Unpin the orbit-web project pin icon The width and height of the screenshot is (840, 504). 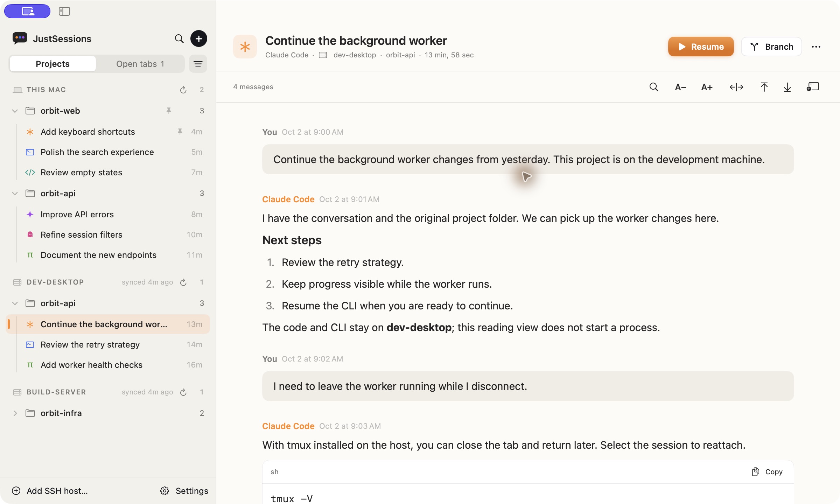(x=169, y=111)
